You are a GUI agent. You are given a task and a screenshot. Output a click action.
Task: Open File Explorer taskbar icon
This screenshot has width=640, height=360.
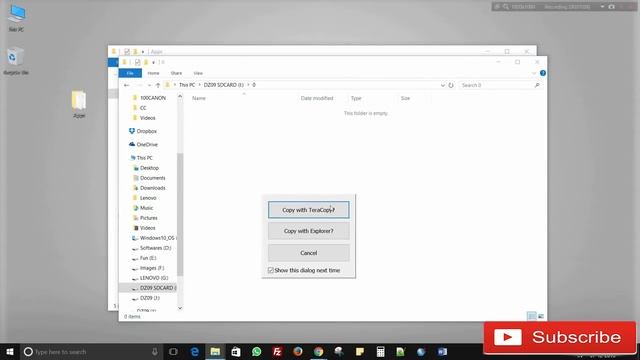[215, 351]
